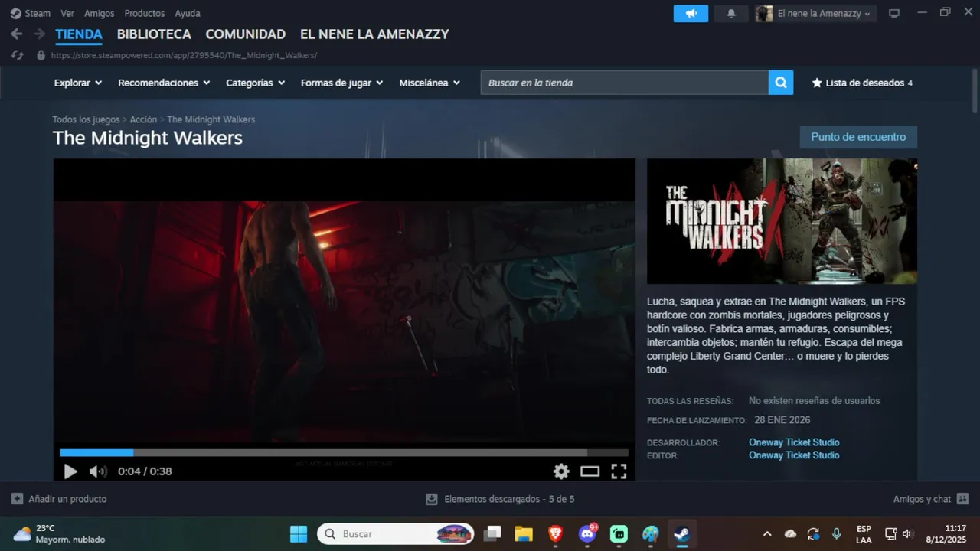Open File Explorer from taskbar

pyautogui.click(x=524, y=533)
